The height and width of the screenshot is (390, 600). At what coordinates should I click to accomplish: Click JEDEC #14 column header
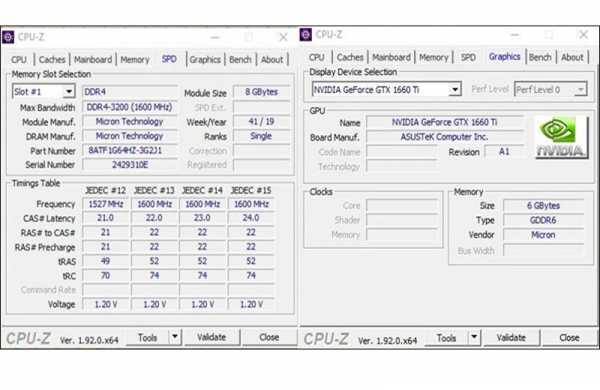click(x=202, y=190)
